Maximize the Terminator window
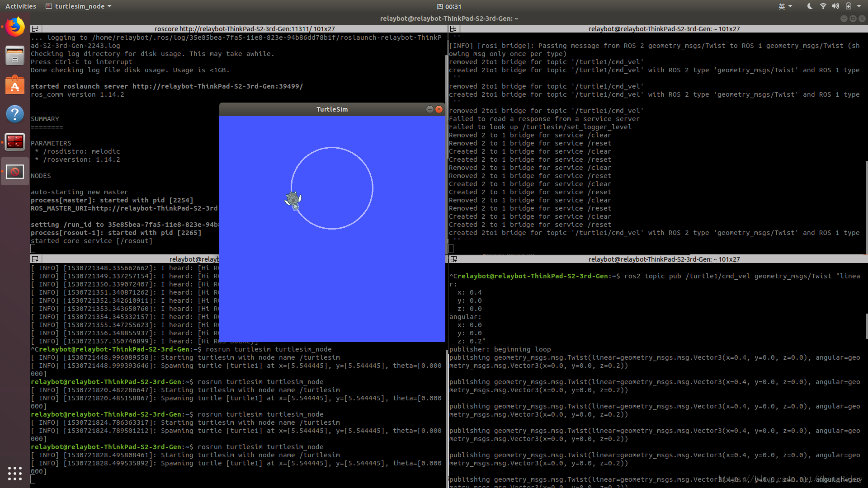 coord(853,19)
